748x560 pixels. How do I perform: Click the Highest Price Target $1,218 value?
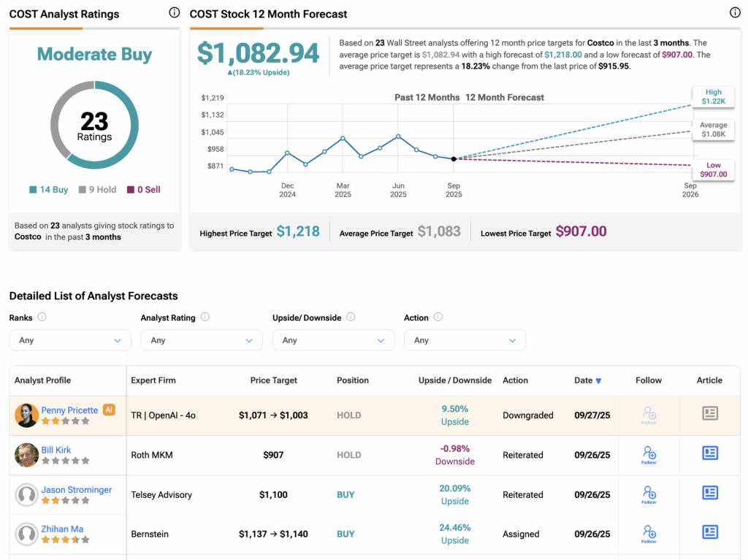[298, 231]
